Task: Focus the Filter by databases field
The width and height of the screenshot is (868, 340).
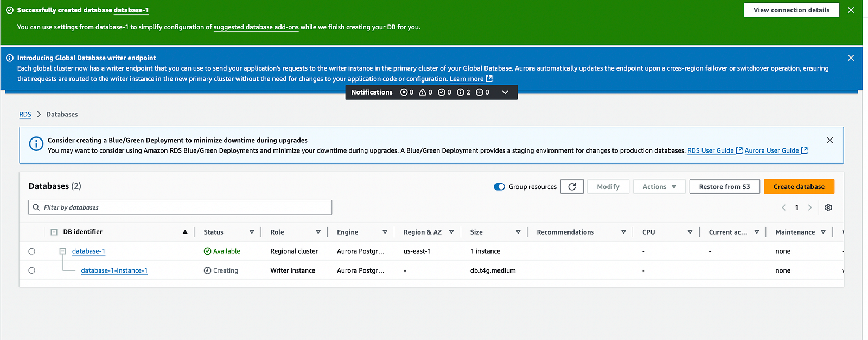Action: coord(180,207)
